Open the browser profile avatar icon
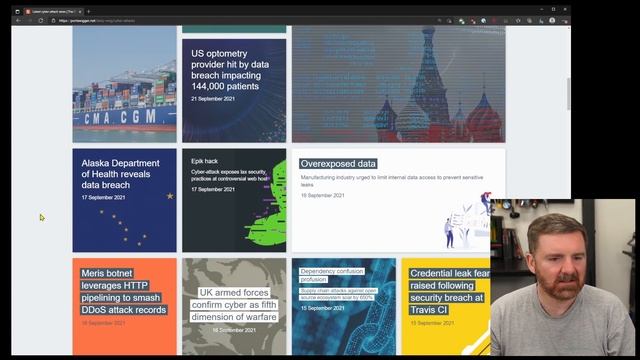 point(552,20)
